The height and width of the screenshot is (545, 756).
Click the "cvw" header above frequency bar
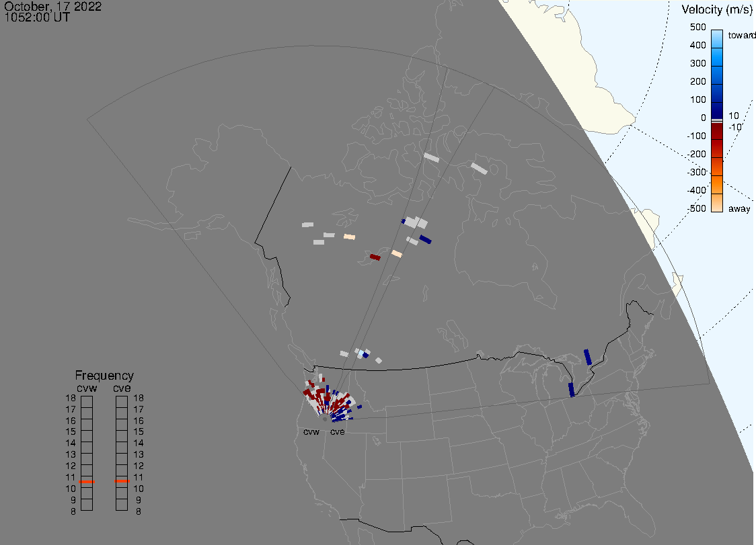point(87,388)
